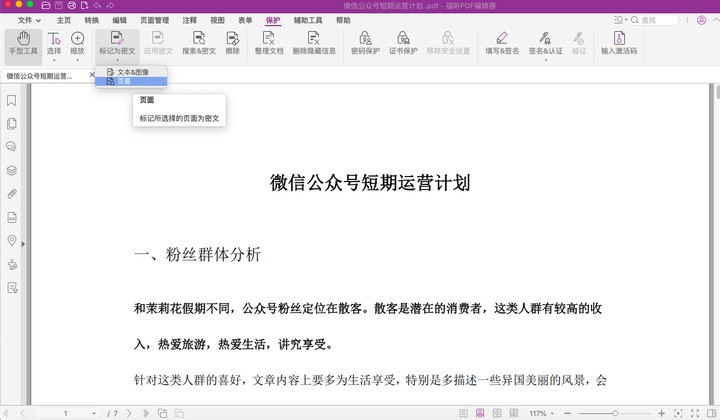Click the 输入激活码 activation code icon

(x=619, y=38)
